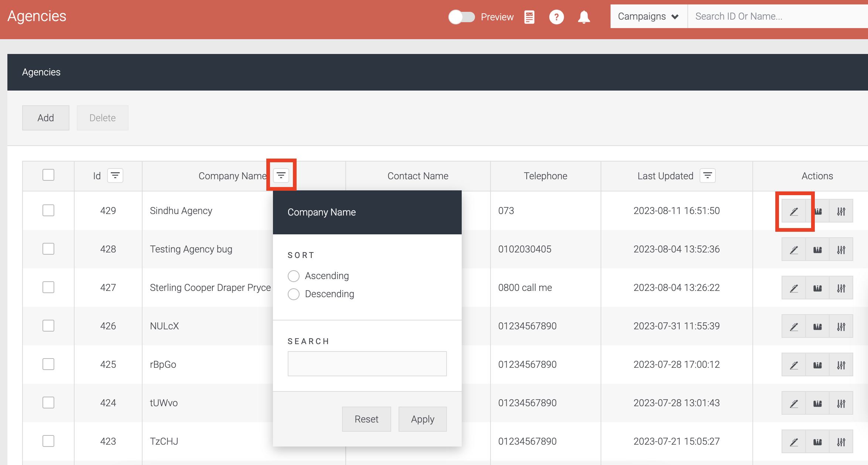868x465 pixels.
Task: Click the Testing Agency bug company name
Action: pyautogui.click(x=191, y=249)
